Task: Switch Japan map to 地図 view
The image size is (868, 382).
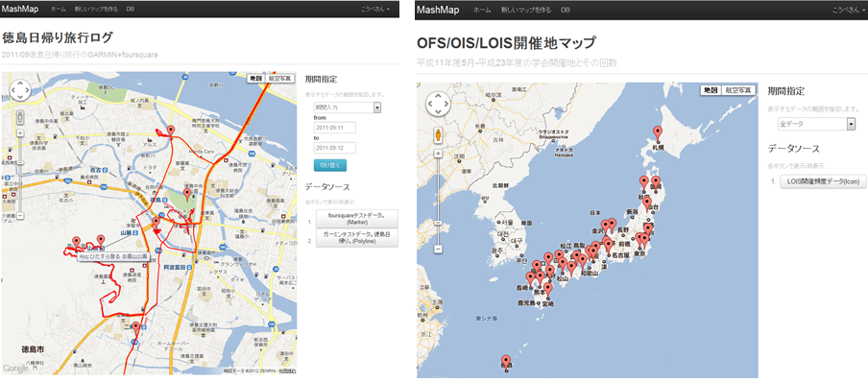Action: (x=710, y=90)
